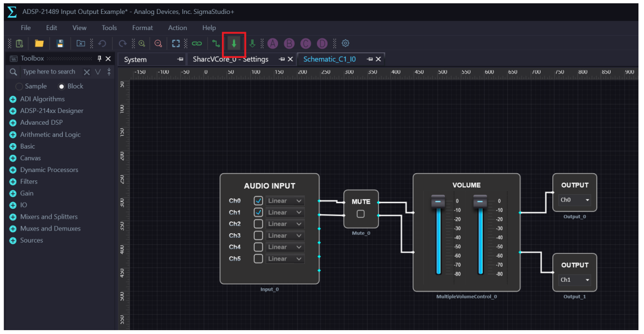644x334 pixels.
Task: Open the Ch0 Linear dropdown
Action: point(285,201)
